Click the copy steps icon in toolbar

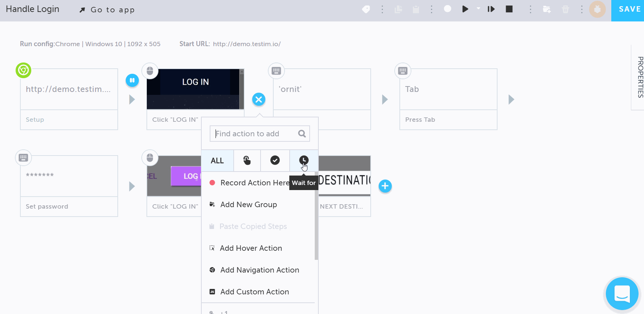pos(398,9)
